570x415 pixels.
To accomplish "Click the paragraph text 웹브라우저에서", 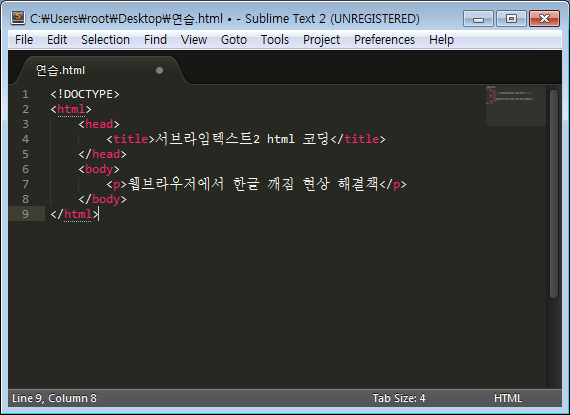I will (x=176, y=184).
